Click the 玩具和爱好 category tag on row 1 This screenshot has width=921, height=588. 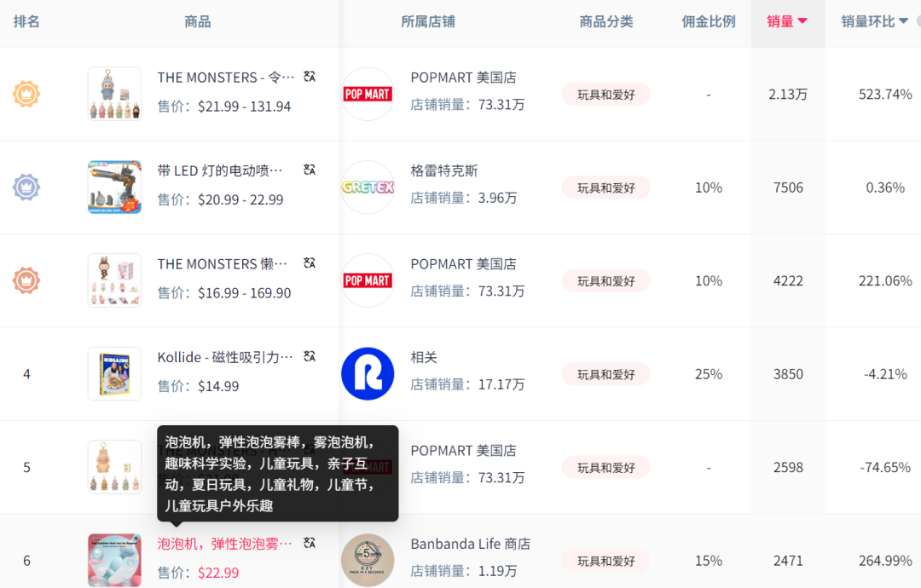(x=605, y=94)
